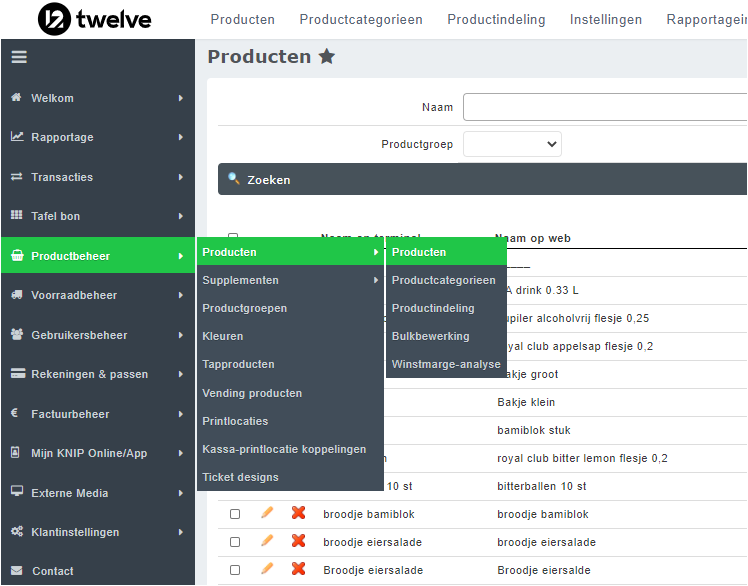Click the red delete X for Broodje eiersalade

(298, 569)
